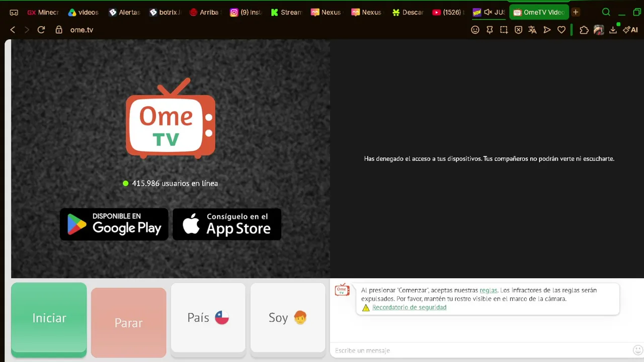Click the device access denied message
Viewport: 644px width, 362px height.
point(489,159)
